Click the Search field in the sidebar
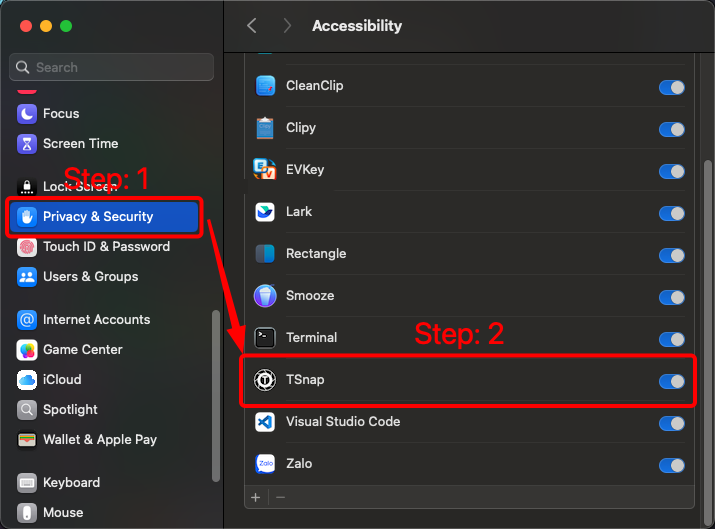 (112, 67)
